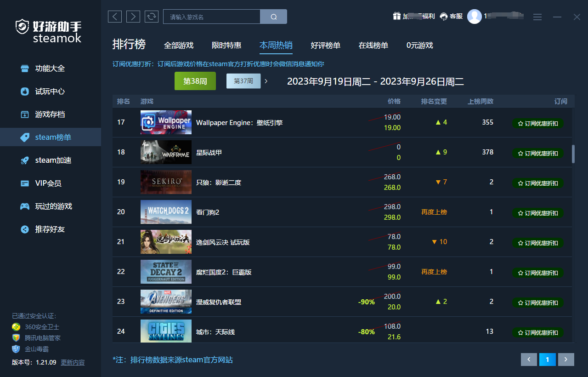Open the hamburger menu icon
This screenshot has width=588, height=377.
pyautogui.click(x=537, y=17)
